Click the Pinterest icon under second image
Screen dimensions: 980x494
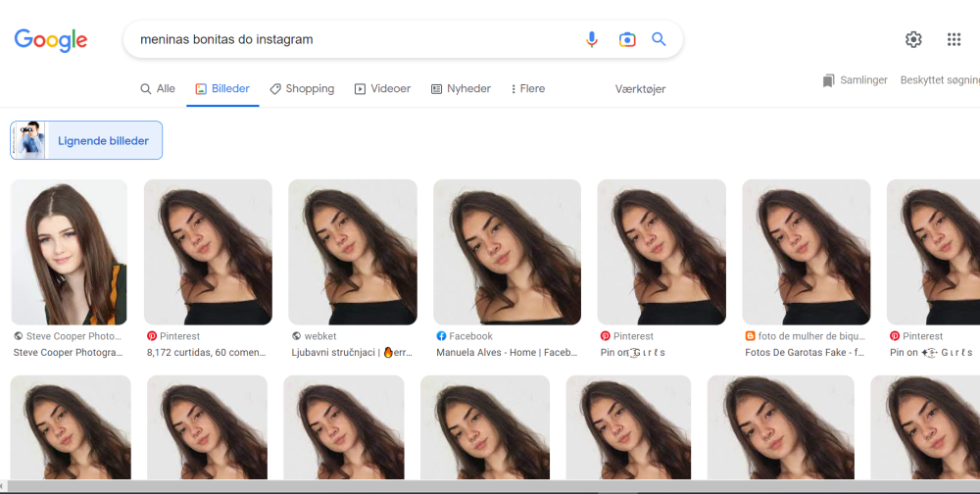(x=152, y=336)
